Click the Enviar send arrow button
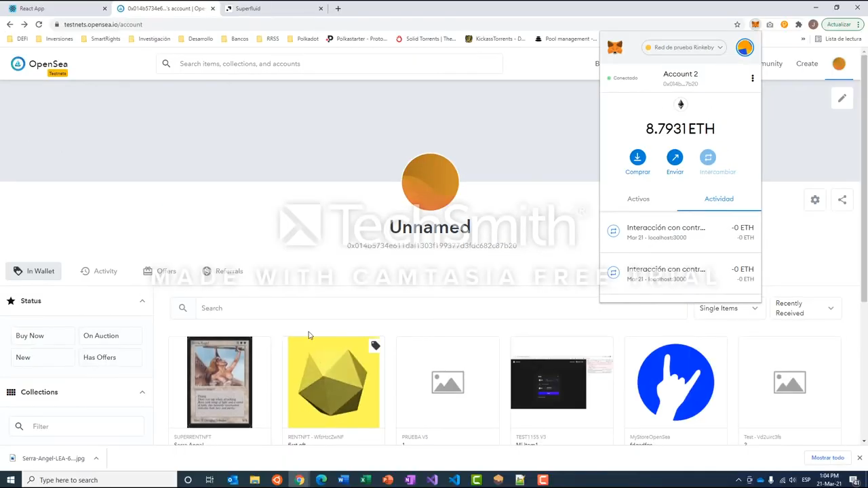The image size is (868, 488). [x=675, y=157]
